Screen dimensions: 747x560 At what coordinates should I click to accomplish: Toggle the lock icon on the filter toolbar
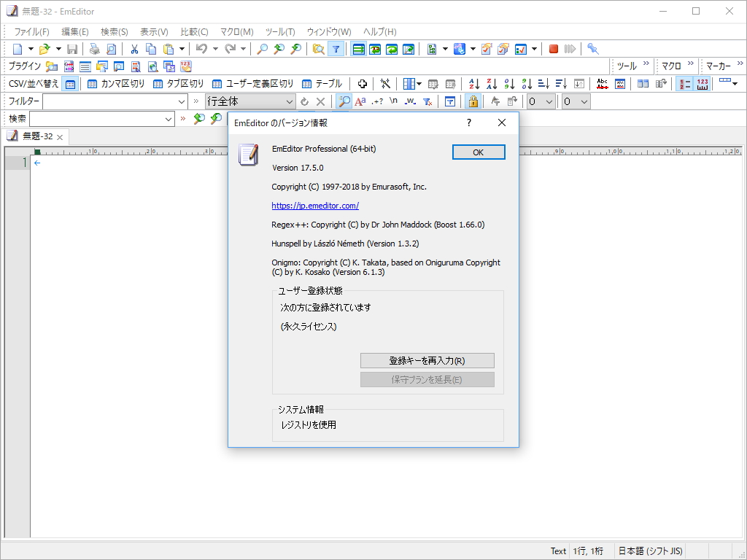[x=473, y=101]
